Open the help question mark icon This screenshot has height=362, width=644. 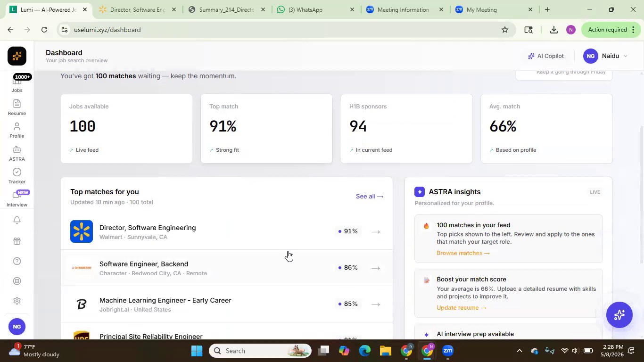17,261
